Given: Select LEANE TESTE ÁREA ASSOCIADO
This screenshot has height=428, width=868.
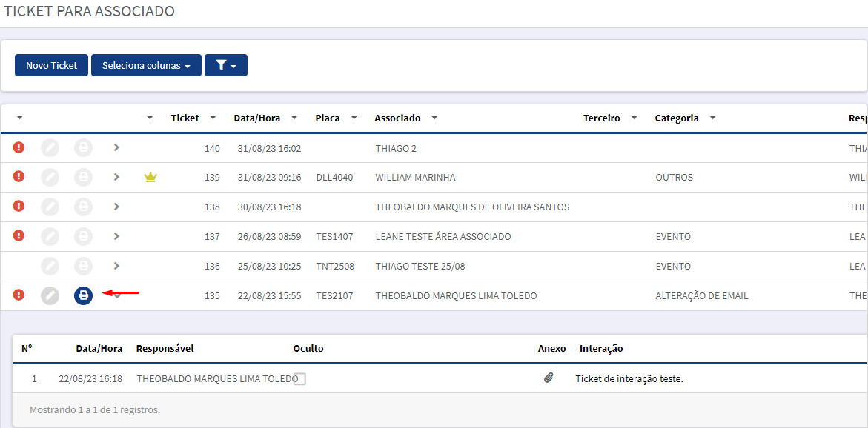Looking at the screenshot, I should coord(443,237).
